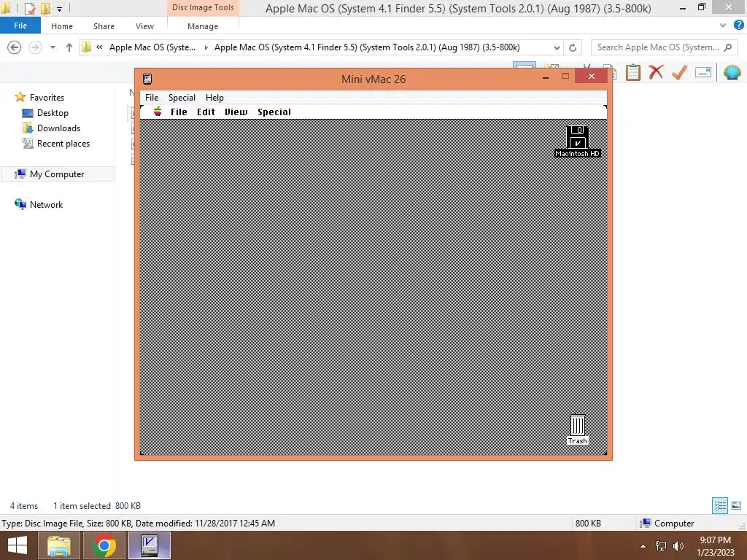This screenshot has width=747, height=560.
Task: Open Mini vMac window Help menu
Action: pos(214,97)
